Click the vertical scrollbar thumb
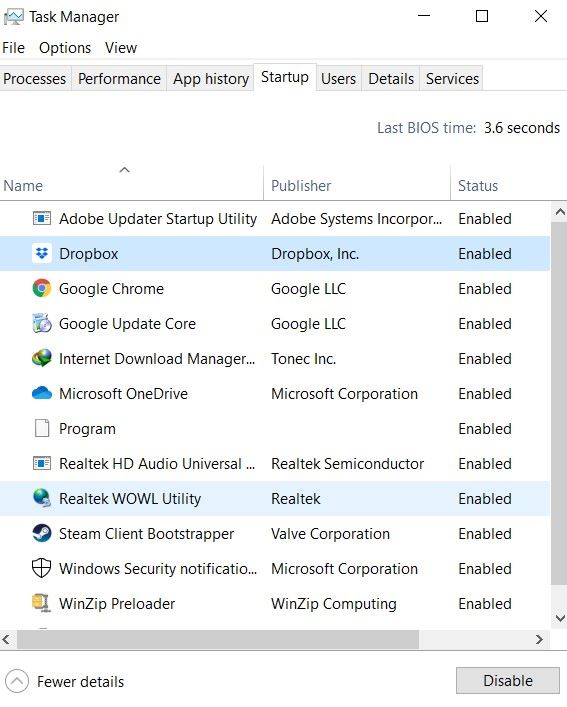 pyautogui.click(x=559, y=404)
